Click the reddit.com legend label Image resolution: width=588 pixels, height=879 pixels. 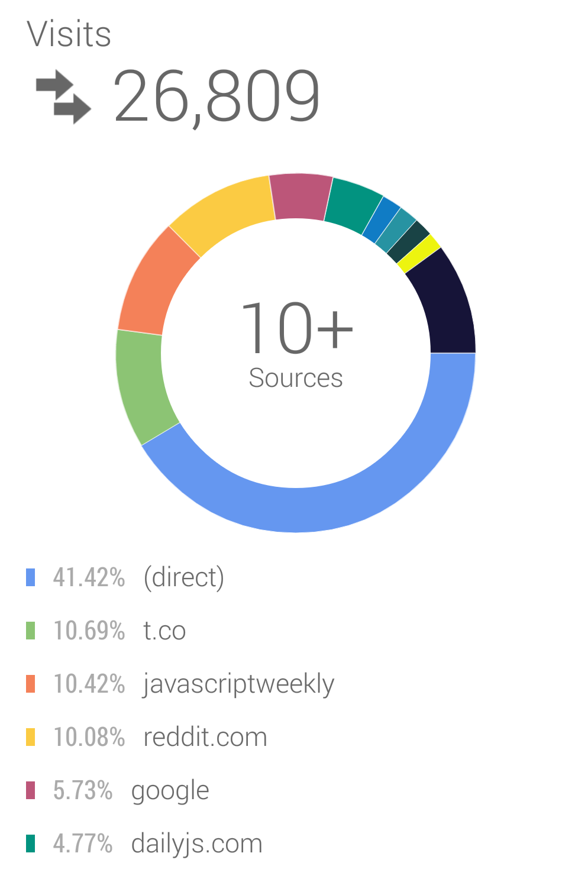pos(205,738)
